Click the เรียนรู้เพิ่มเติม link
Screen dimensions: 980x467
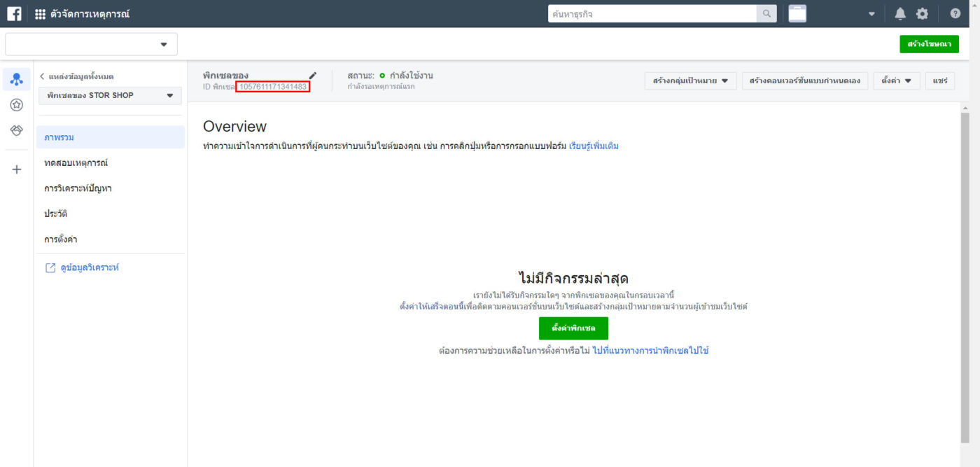click(x=594, y=146)
